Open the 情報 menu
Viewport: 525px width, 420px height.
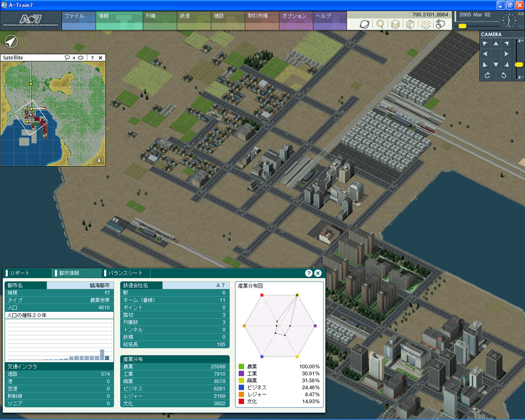[119, 21]
